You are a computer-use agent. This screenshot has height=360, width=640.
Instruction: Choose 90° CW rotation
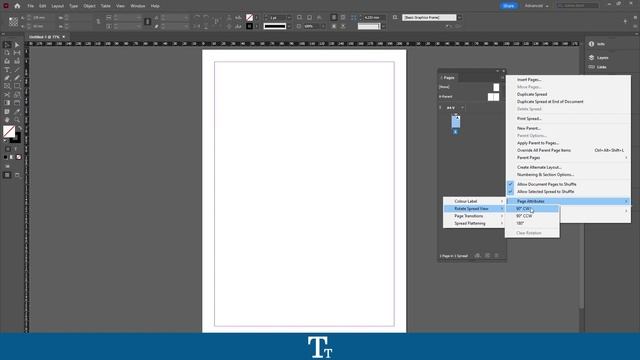tap(532, 209)
